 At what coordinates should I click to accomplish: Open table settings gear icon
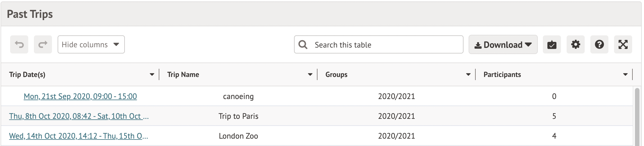point(575,44)
